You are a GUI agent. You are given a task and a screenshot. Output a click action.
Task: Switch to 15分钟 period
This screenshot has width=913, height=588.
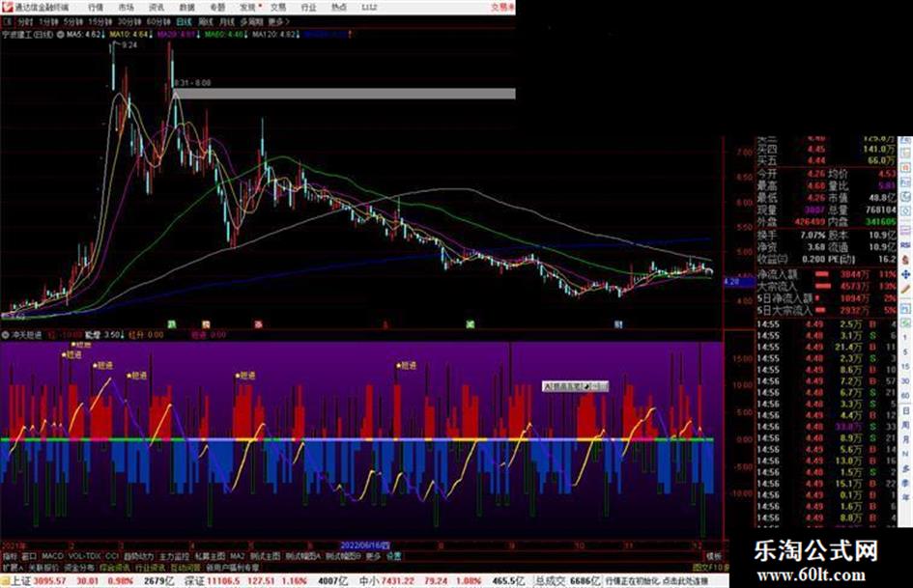pyautogui.click(x=100, y=22)
